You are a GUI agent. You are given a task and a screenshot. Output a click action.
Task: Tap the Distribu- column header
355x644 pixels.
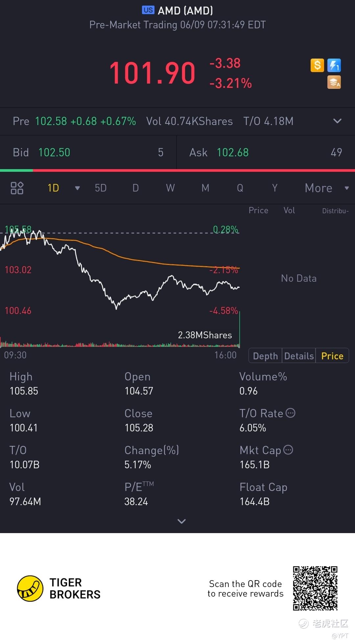point(335,211)
